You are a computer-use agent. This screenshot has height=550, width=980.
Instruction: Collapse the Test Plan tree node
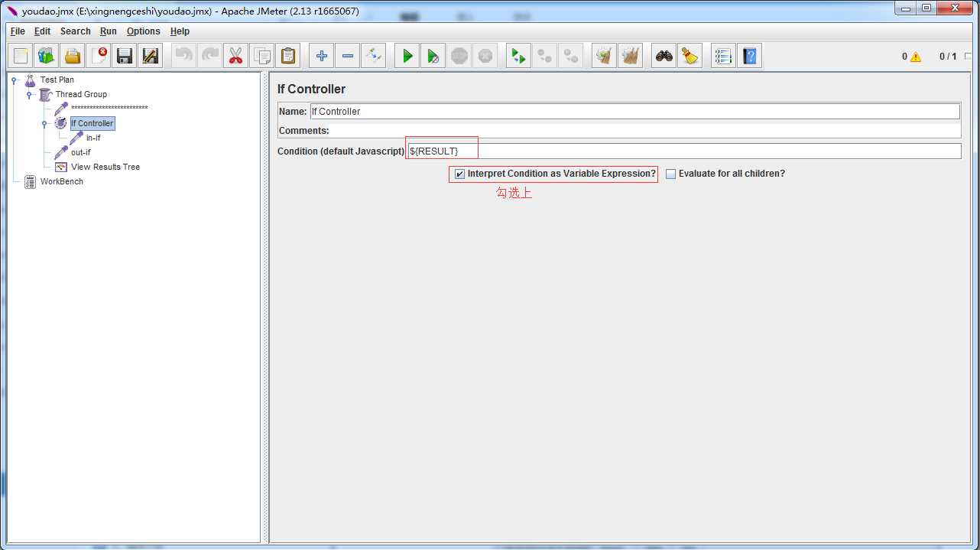point(14,80)
